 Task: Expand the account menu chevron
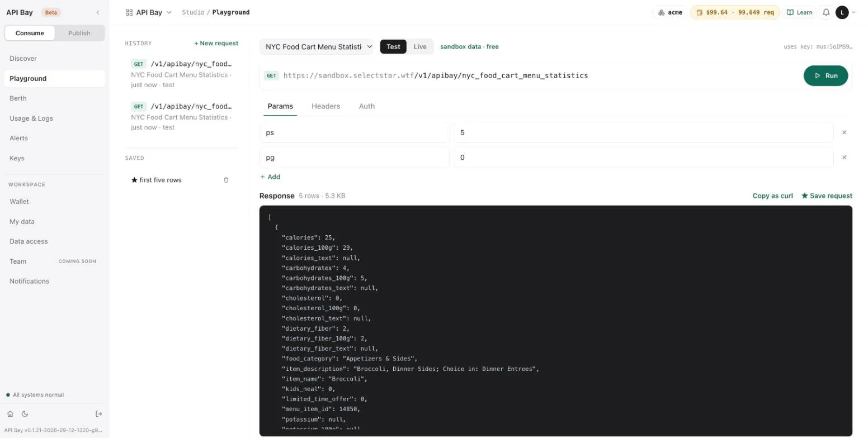853,12
